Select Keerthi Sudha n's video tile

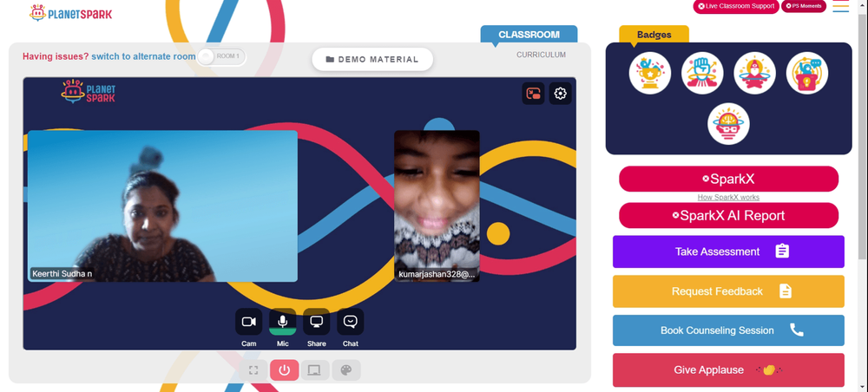(163, 206)
